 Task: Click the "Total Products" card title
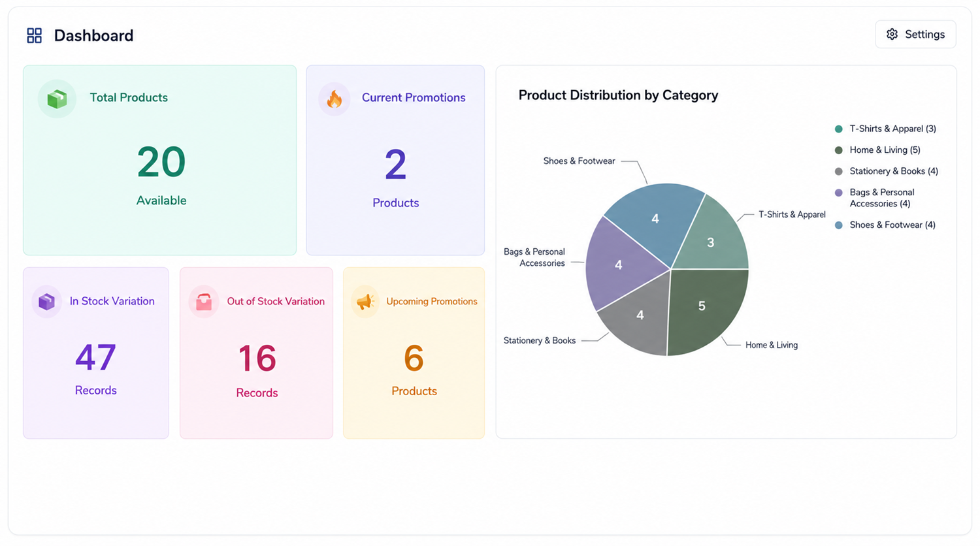pyautogui.click(x=129, y=97)
